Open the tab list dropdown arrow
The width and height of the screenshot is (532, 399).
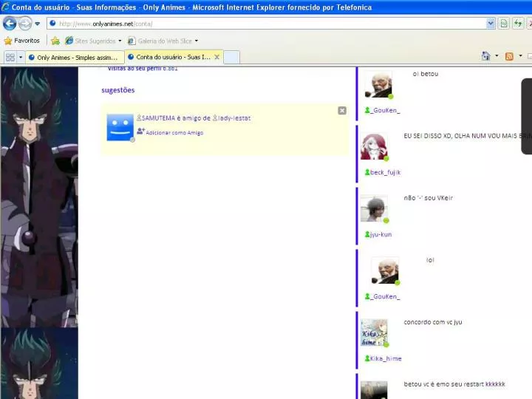[21, 57]
